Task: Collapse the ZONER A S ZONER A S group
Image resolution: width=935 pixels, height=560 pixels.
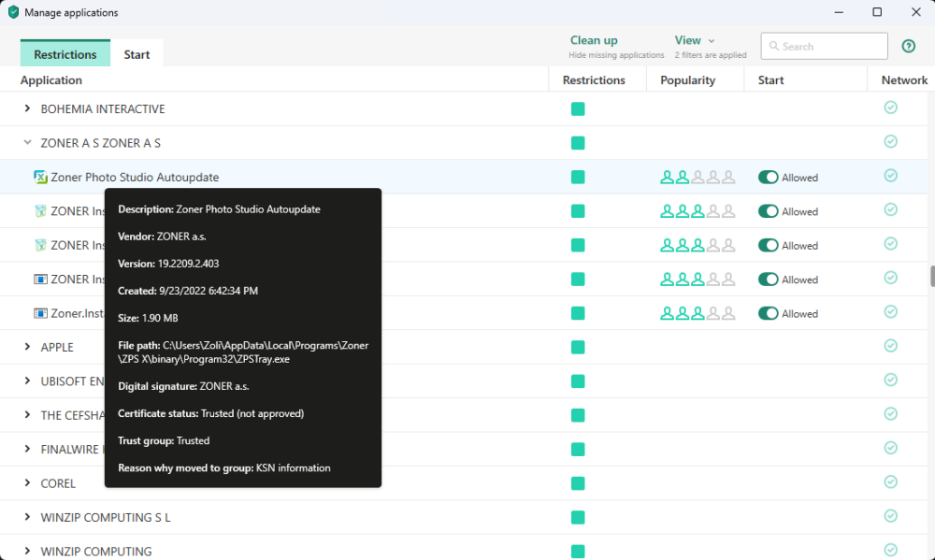Action: pos(25,142)
